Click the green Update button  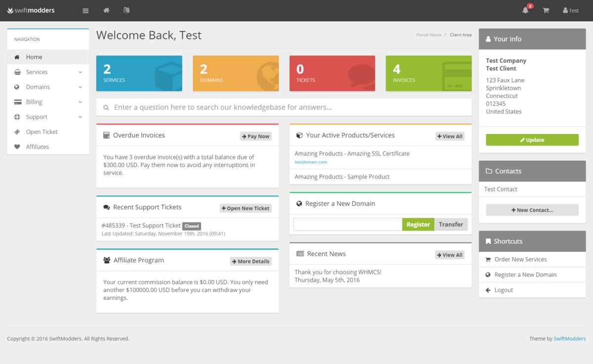532,140
